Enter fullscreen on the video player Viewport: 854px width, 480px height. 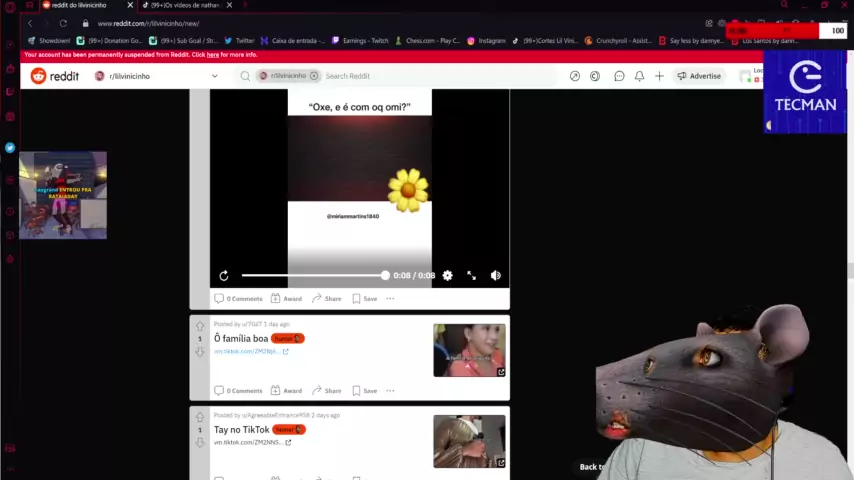472,276
